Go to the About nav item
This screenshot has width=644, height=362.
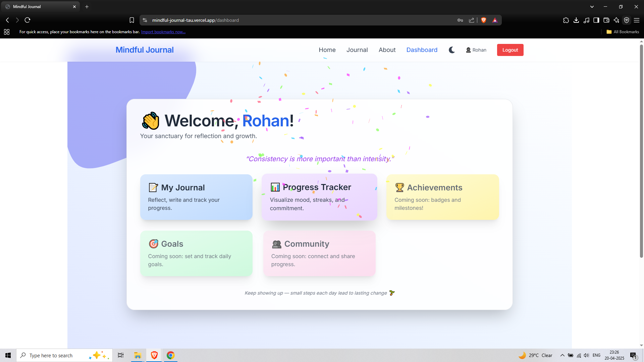387,50
